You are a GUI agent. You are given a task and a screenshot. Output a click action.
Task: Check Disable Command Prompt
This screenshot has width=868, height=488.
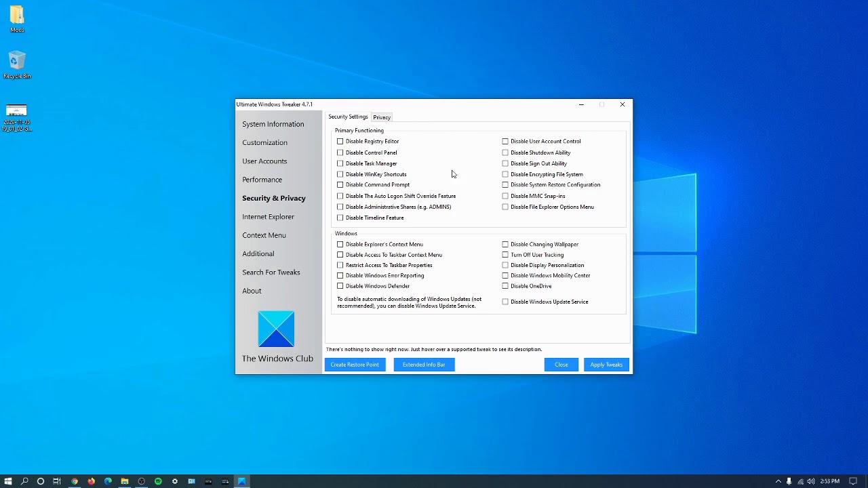pos(340,185)
